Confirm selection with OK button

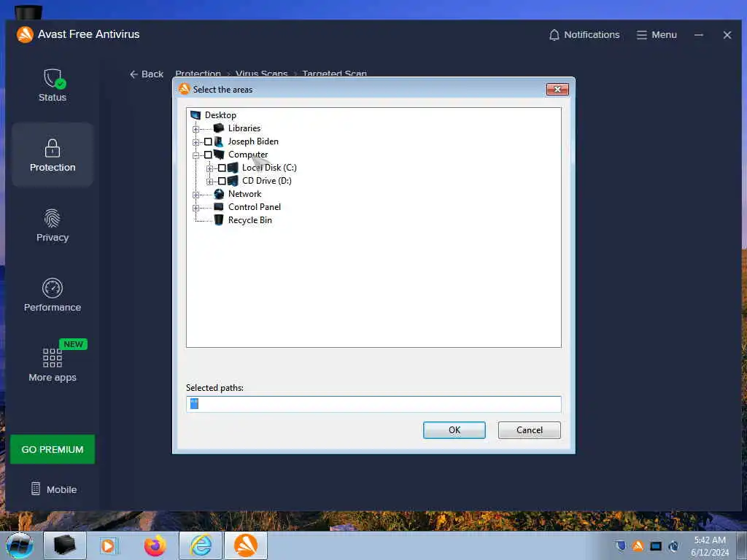[454, 430]
